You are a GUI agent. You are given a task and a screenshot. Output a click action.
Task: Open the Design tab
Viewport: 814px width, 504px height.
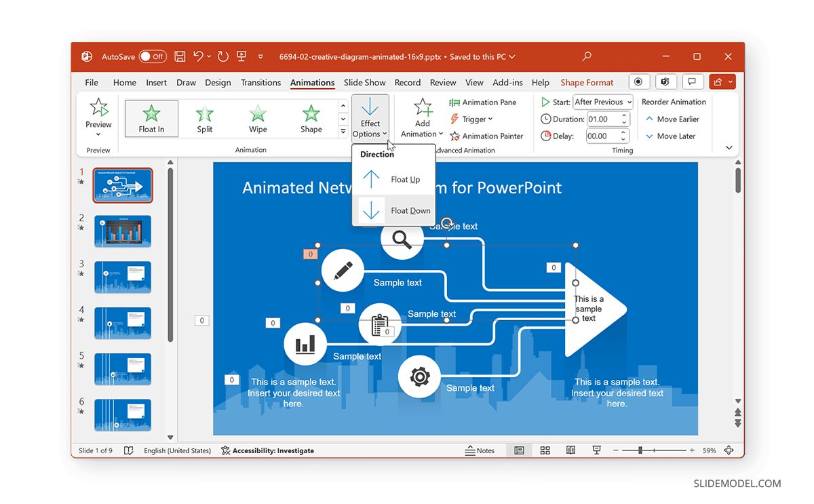point(218,83)
